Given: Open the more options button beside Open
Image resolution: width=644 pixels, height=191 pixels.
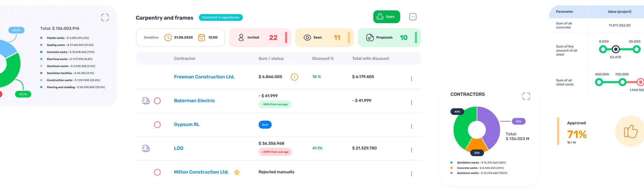Looking at the screenshot, I should tap(413, 17).
